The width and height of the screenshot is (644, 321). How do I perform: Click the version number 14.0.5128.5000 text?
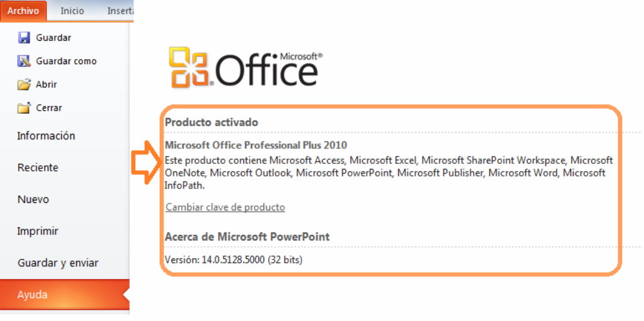coord(233,259)
